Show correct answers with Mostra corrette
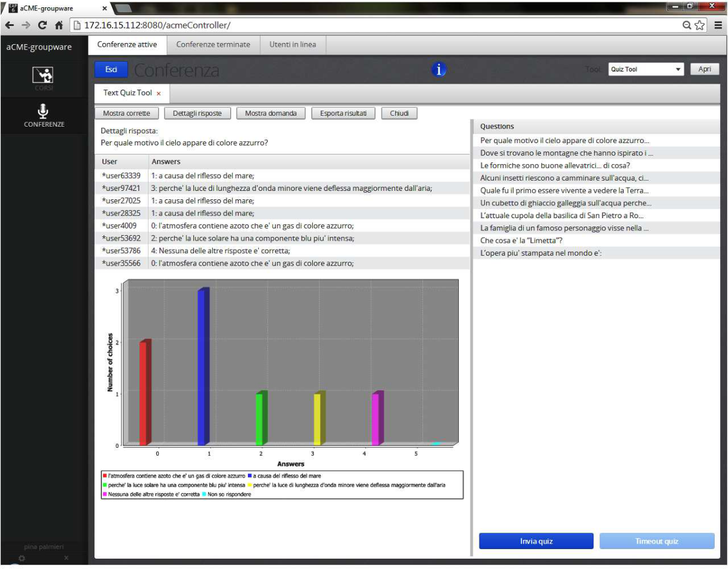The width and height of the screenshot is (728, 569). (129, 113)
